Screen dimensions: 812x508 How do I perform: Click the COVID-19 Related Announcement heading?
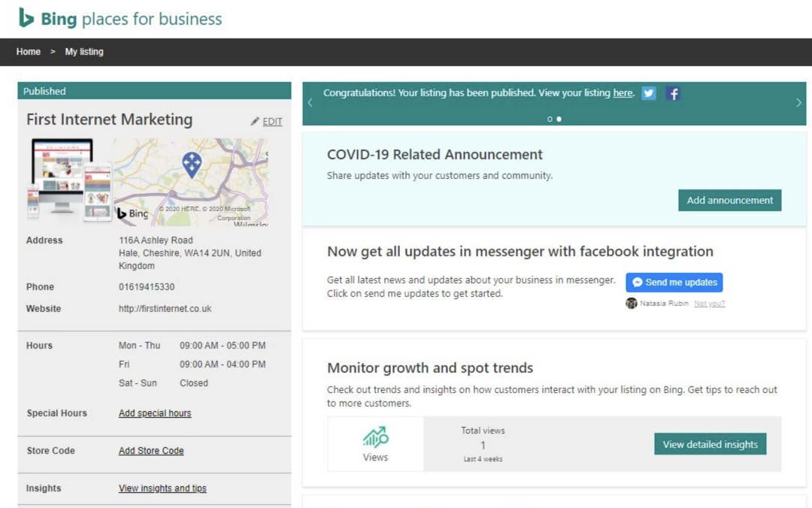click(435, 154)
